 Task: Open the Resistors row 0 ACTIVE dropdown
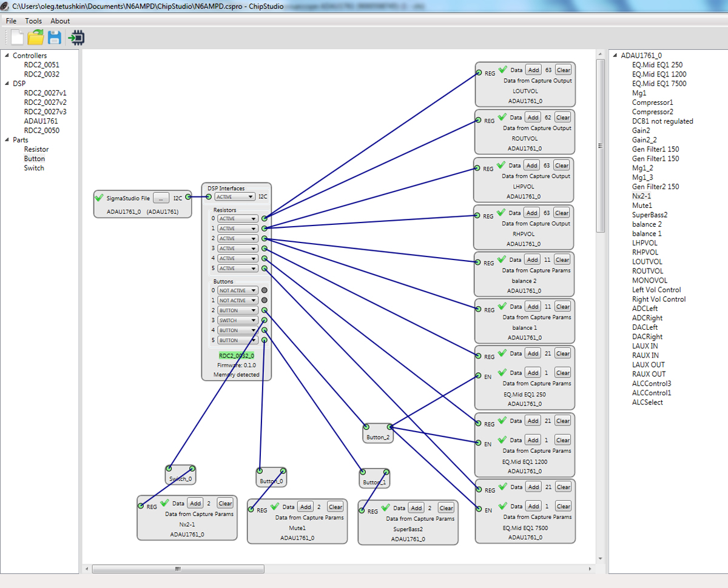tap(237, 218)
